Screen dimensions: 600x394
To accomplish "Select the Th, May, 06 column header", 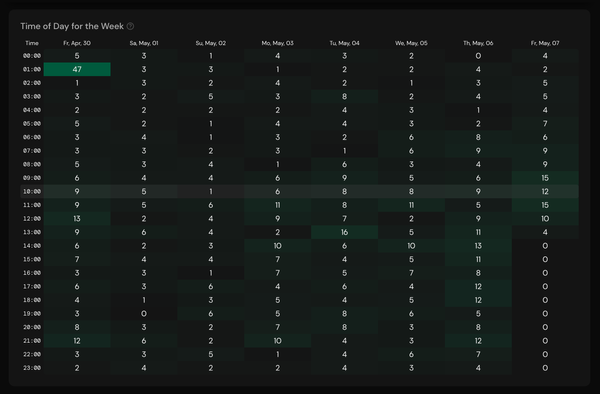I will (x=478, y=43).
